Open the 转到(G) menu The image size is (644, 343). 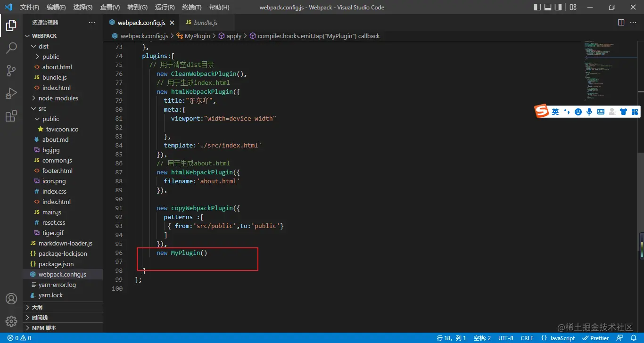point(137,7)
